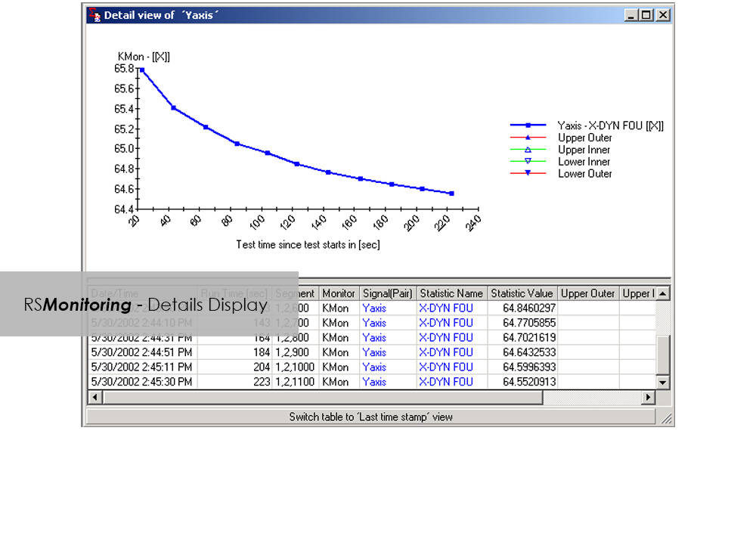
Task: Select the 64.5996393 statistic value cell
Action: coord(528,367)
